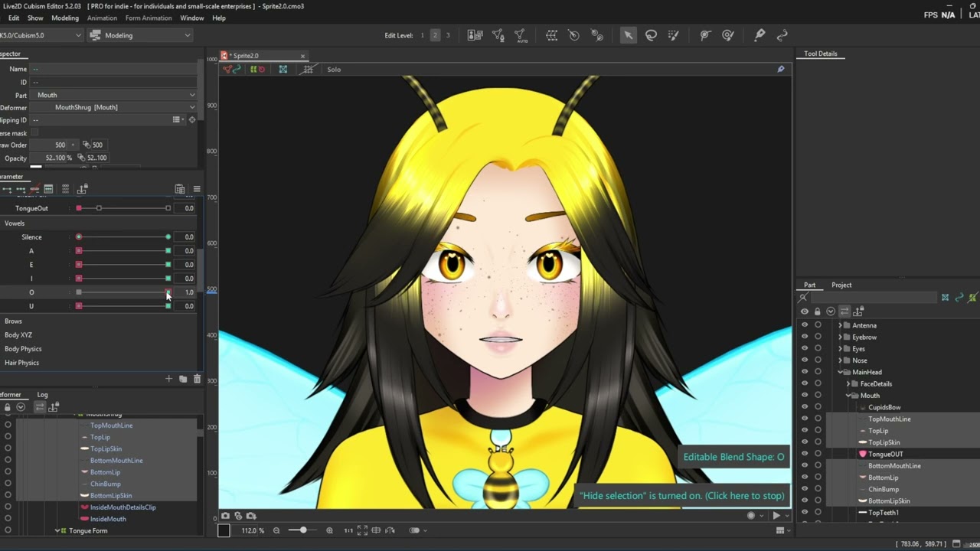Zoom out canvas with minus magnifier
This screenshot has width=980, height=551.
tap(276, 530)
